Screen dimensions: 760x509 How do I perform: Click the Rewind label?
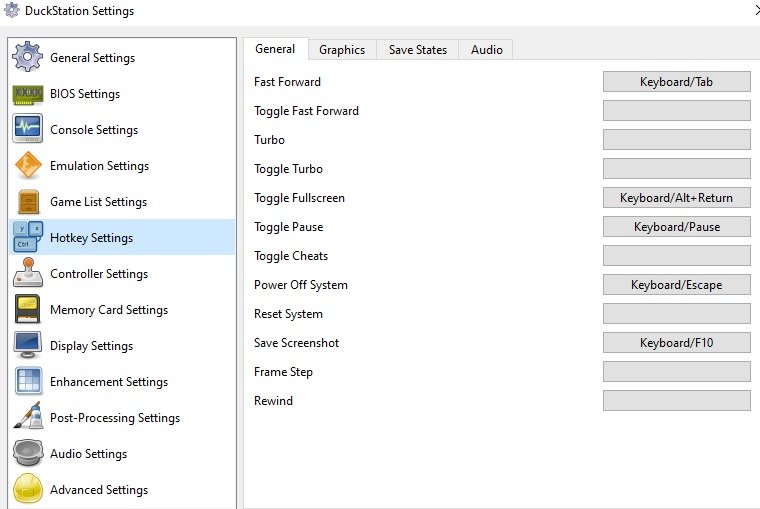(x=273, y=401)
